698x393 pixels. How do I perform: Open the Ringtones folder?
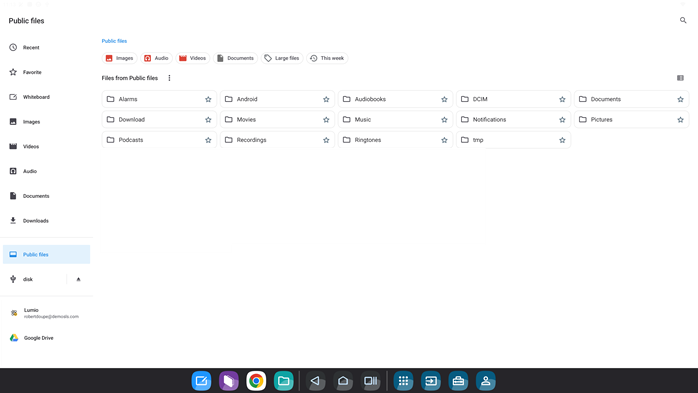[395, 140]
